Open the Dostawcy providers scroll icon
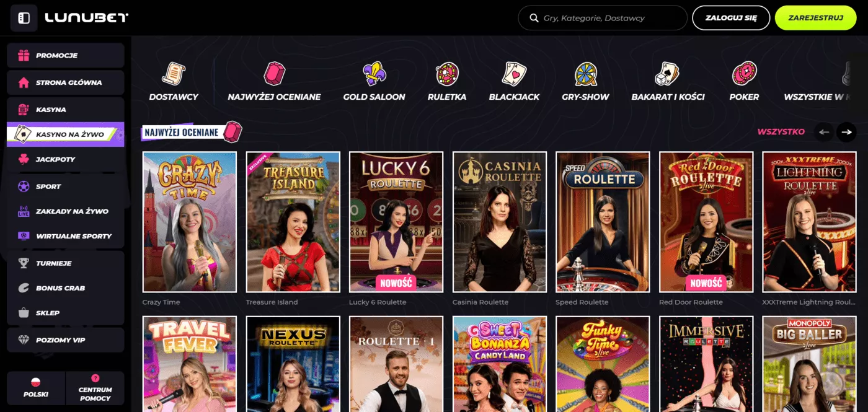The width and height of the screenshot is (868, 412). [174, 74]
